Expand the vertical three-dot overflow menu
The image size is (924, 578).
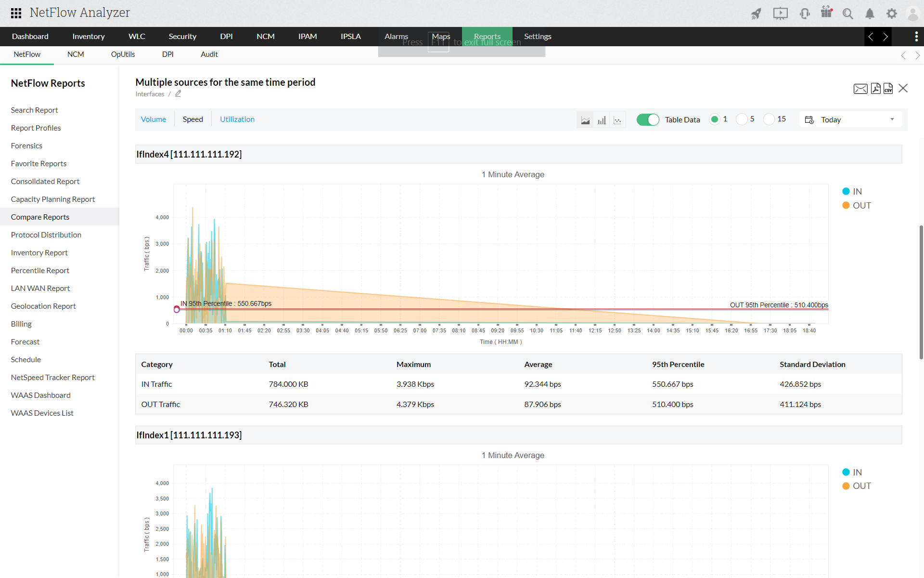point(916,37)
